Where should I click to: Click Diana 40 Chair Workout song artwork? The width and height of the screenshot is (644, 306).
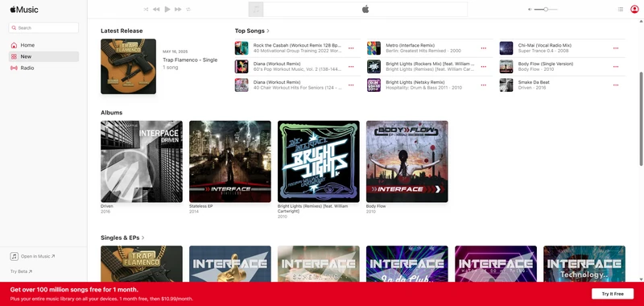[x=242, y=85]
